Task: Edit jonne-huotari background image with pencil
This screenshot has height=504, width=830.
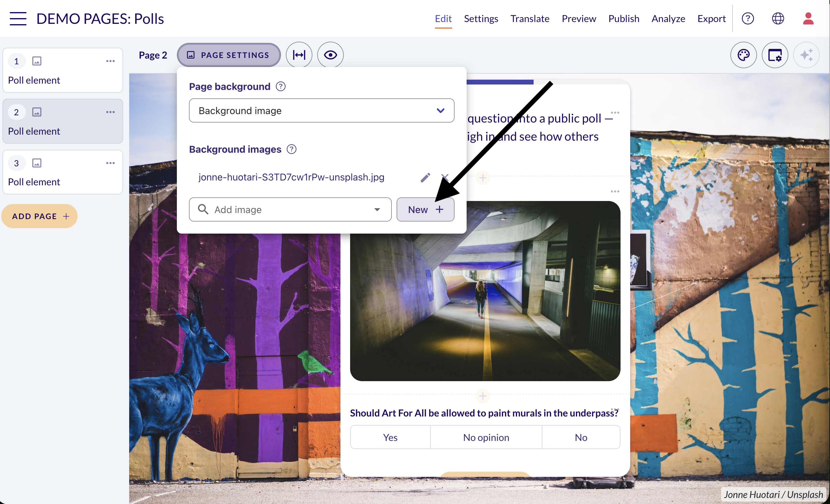Action: [426, 177]
